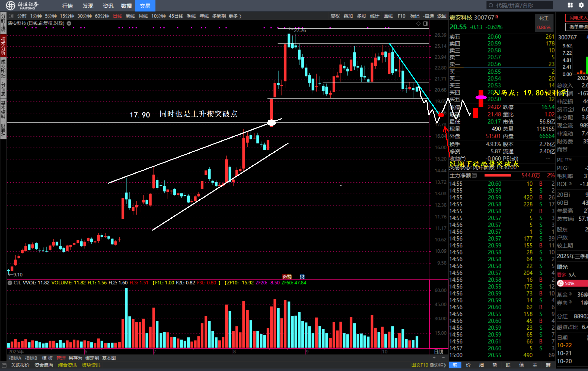Screen dimensions: 588x371
Task: Expand chart title dropdown arrow beside 震安科技
Action: pyautogui.click(x=69, y=23)
